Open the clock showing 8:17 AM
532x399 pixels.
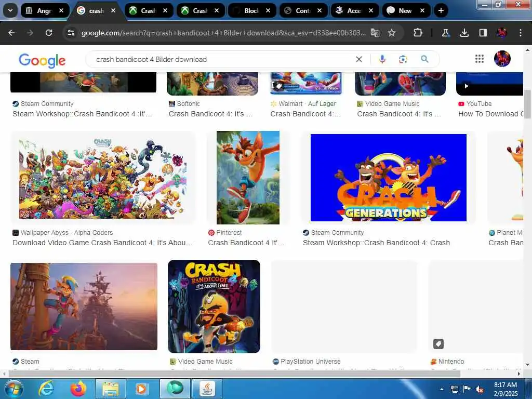pos(506,389)
